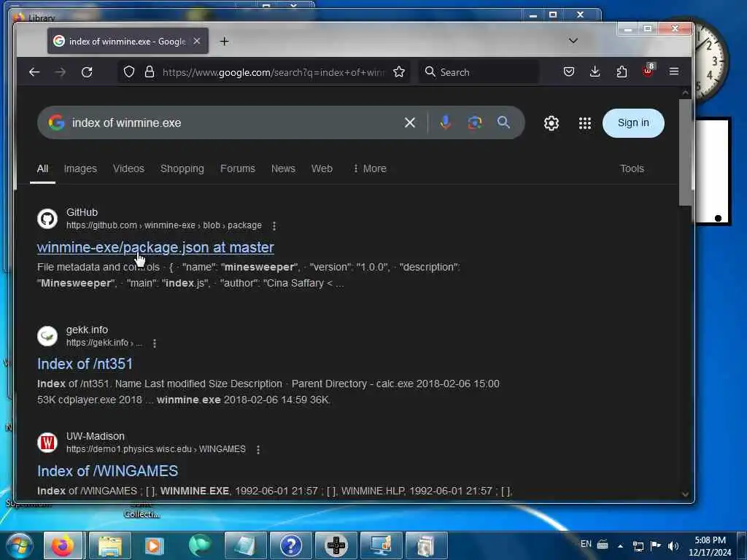747x560 pixels.
Task: Open a new browser tab
Action: 225,42
